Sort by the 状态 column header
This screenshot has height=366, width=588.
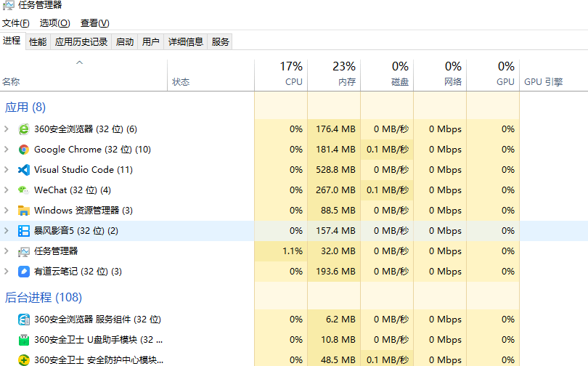click(211, 75)
